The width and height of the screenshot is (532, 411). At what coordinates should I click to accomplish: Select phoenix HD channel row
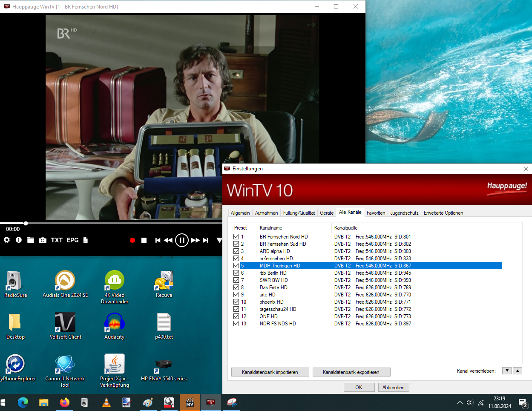click(x=367, y=302)
